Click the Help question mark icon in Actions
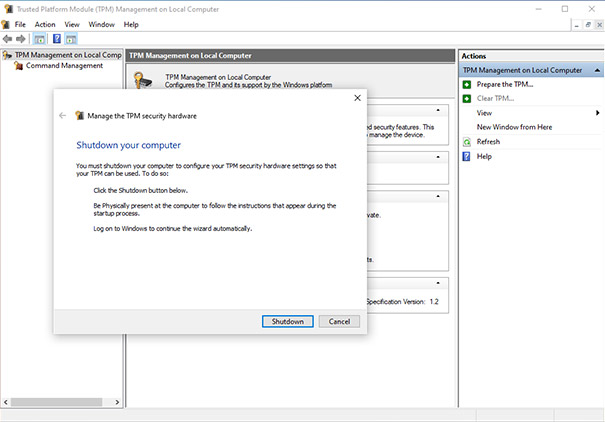 coord(467,157)
